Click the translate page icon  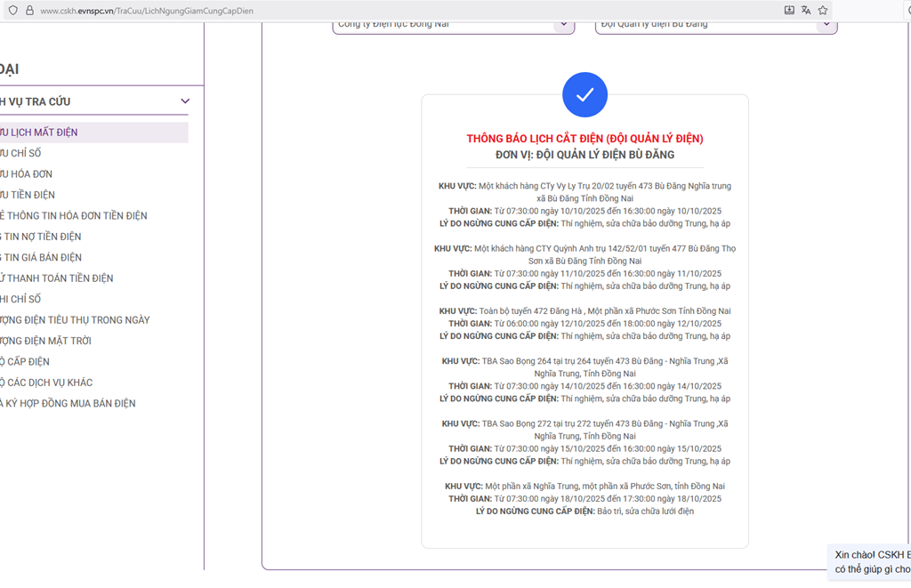pyautogui.click(x=806, y=10)
